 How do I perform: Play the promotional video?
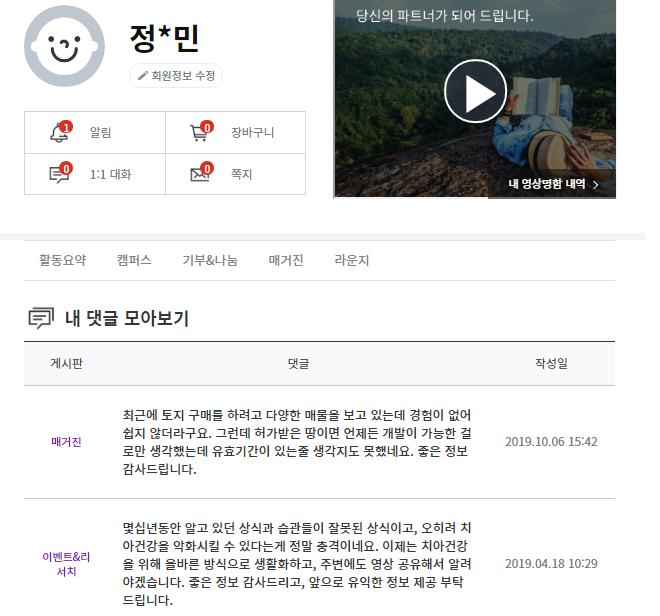click(476, 91)
